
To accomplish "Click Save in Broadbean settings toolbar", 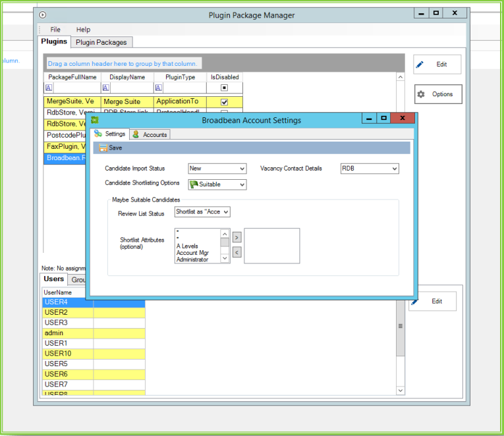I will [x=111, y=148].
